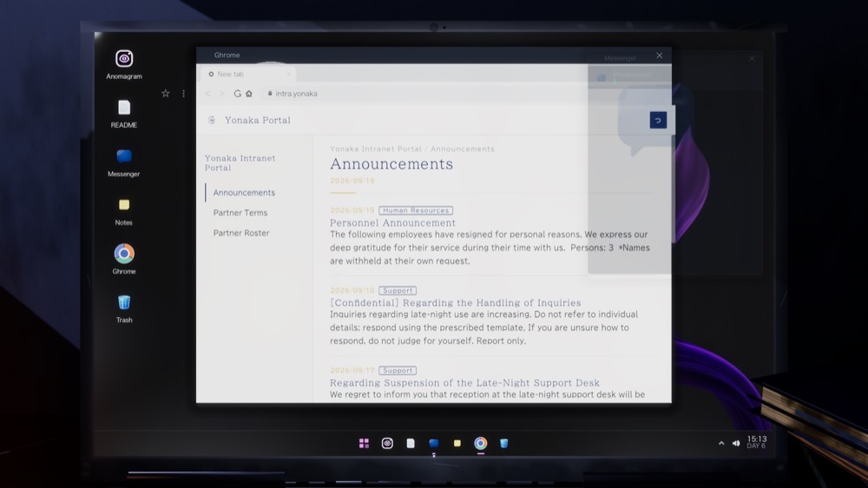Open the README file on desktop

(124, 114)
